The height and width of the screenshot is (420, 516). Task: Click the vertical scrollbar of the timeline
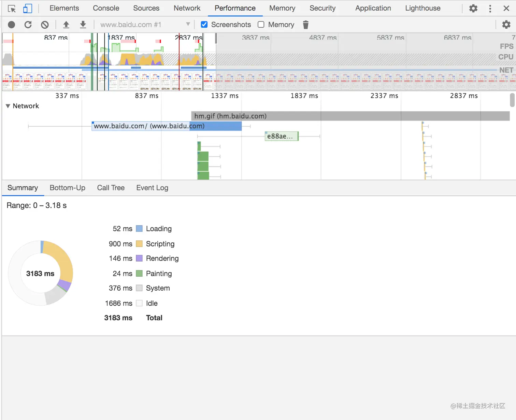pyautogui.click(x=512, y=100)
